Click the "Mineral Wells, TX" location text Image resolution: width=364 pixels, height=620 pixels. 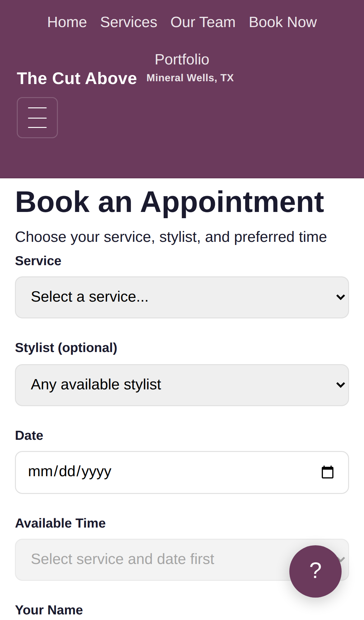point(190,78)
